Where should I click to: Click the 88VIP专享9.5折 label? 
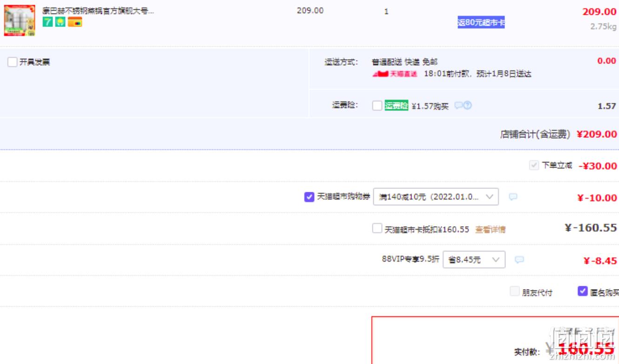(410, 259)
